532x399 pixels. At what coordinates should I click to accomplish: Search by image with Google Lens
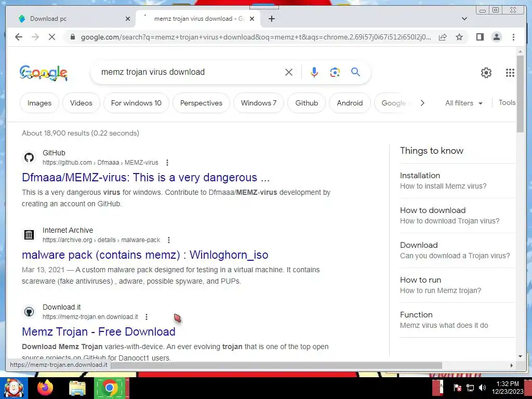click(x=335, y=72)
